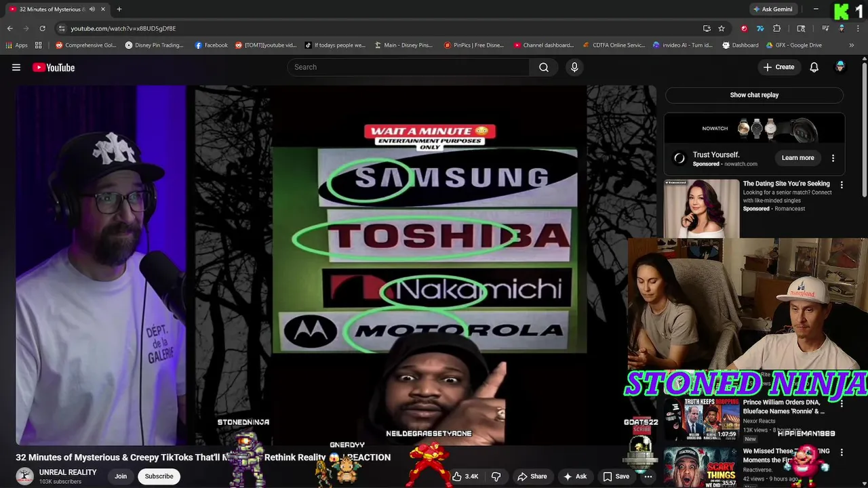Open The Dating Site You're Seeking ad title

786,184
